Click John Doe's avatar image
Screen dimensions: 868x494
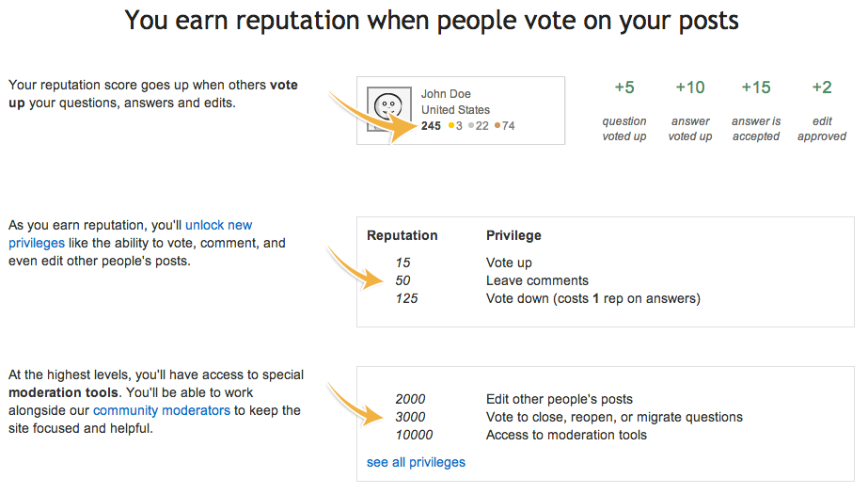click(386, 110)
